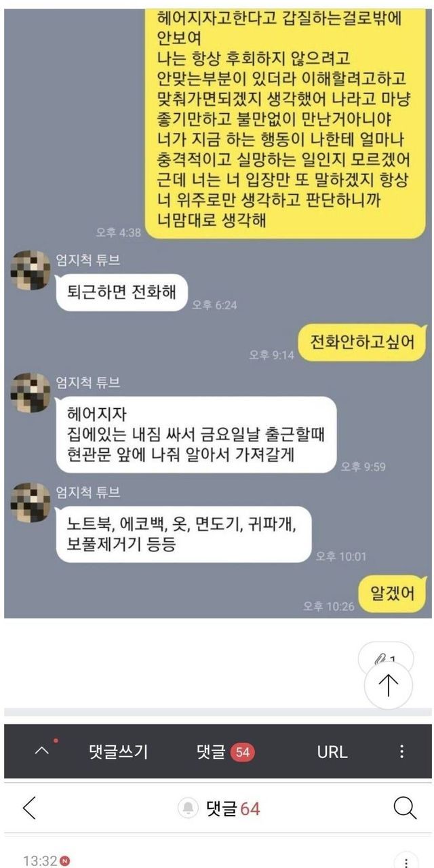Image resolution: width=434 pixels, height=868 pixels.
Task: Select the 전화안하고싶어 yellow bubble
Action: tap(361, 342)
